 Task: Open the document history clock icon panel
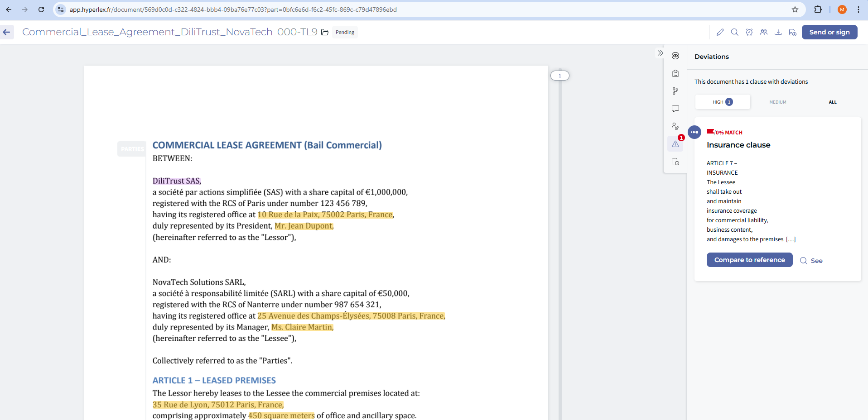coord(675,162)
